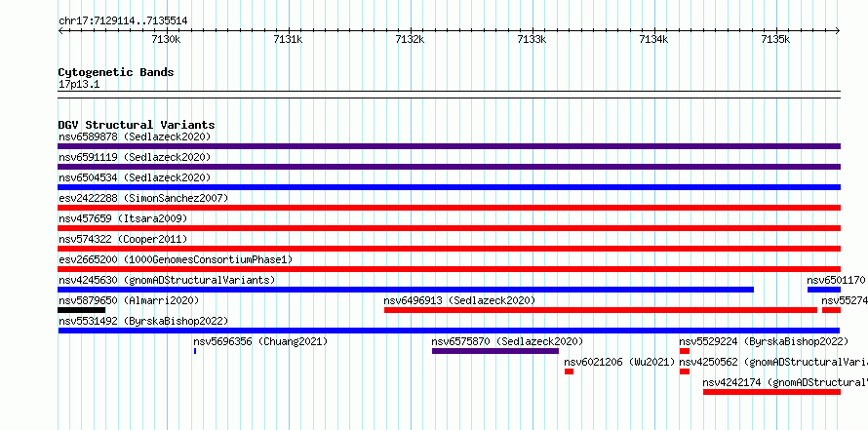Image resolution: width=868 pixels, height=430 pixels.
Task: Select the purple bar for nsv6589878
Action: coord(449,146)
